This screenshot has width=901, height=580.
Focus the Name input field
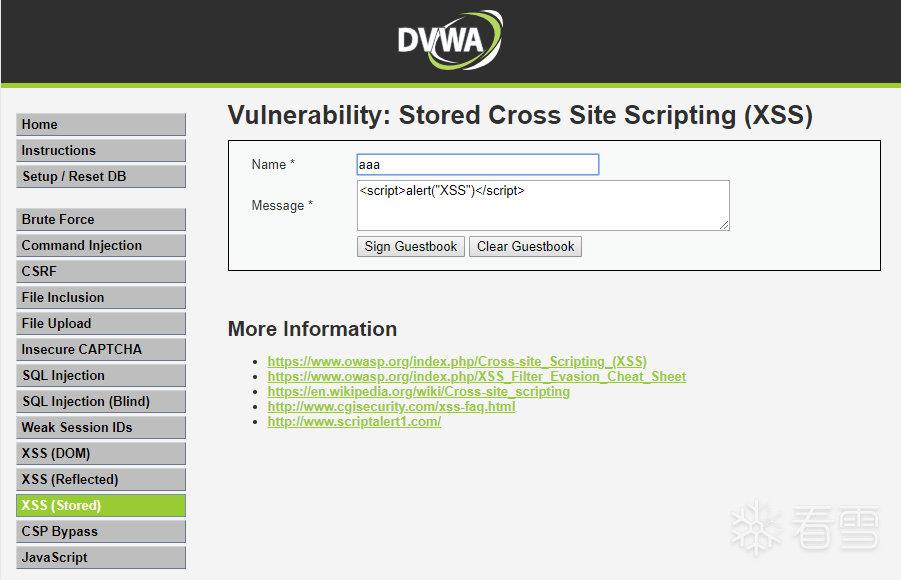tap(477, 164)
